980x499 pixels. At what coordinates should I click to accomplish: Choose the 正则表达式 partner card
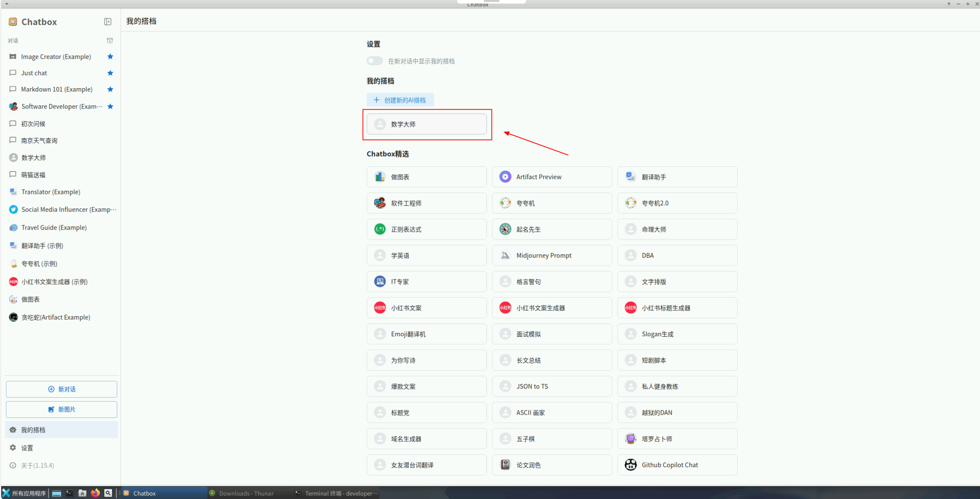426,229
